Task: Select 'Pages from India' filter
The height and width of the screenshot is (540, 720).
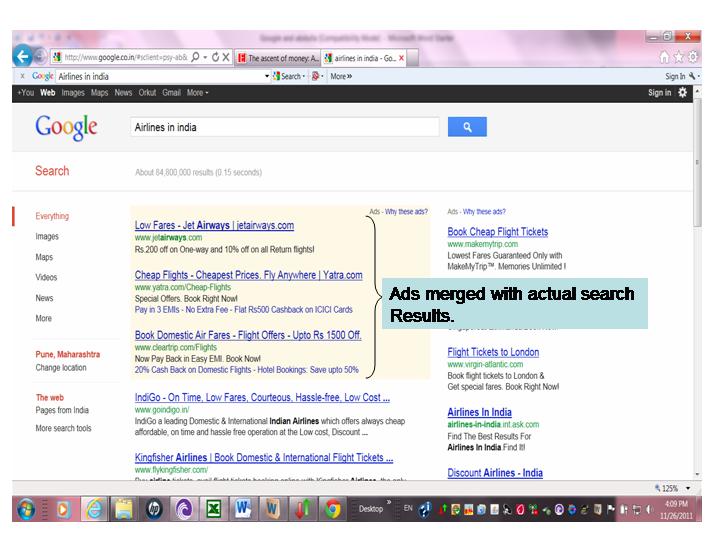Action: [x=62, y=410]
